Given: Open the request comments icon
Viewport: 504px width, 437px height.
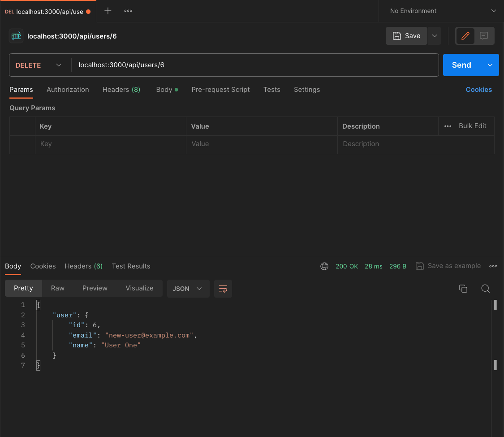Looking at the screenshot, I should [483, 36].
